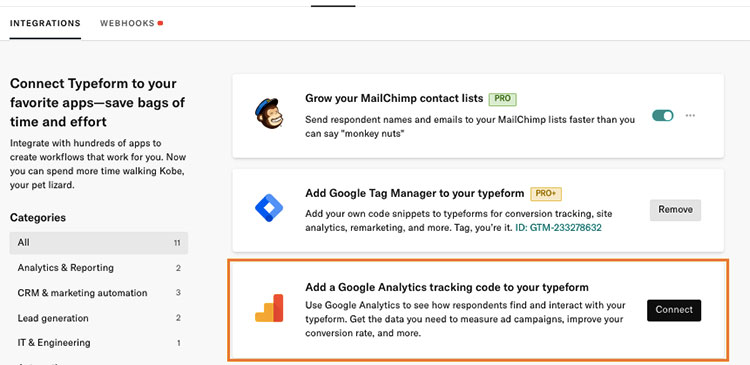
Task: Click the red dot beside Webhooks
Action: pos(161,23)
